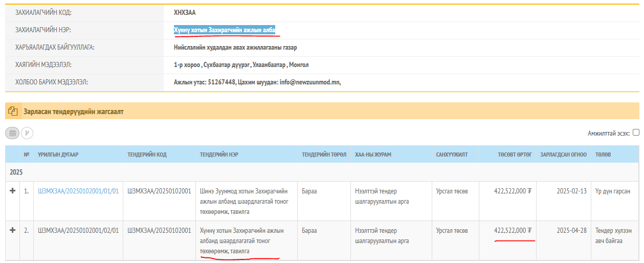The height and width of the screenshot is (263, 644).
Task: Click the Зарласан тендерүүдийн жагсаалт section title
Action: [73, 111]
